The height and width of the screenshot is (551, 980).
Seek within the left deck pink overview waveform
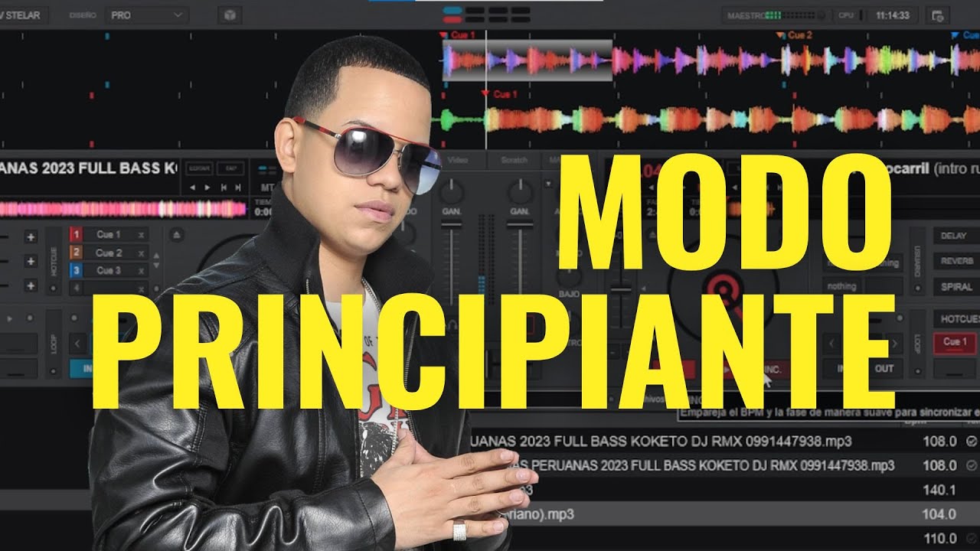pos(122,208)
